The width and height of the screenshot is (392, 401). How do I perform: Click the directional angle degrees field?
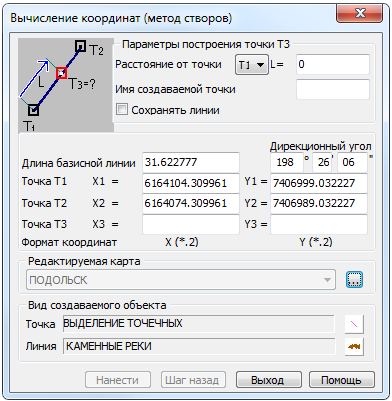coord(286,162)
